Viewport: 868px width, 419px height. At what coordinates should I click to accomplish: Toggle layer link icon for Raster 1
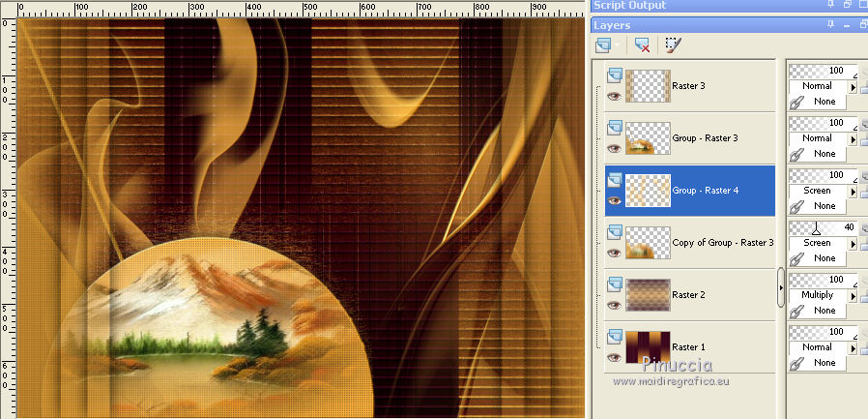796,363
